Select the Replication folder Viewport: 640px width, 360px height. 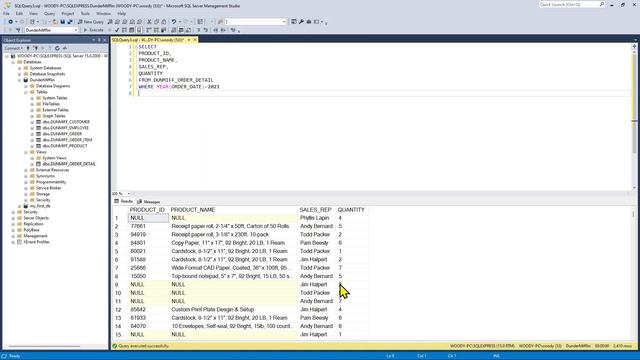coord(33,224)
